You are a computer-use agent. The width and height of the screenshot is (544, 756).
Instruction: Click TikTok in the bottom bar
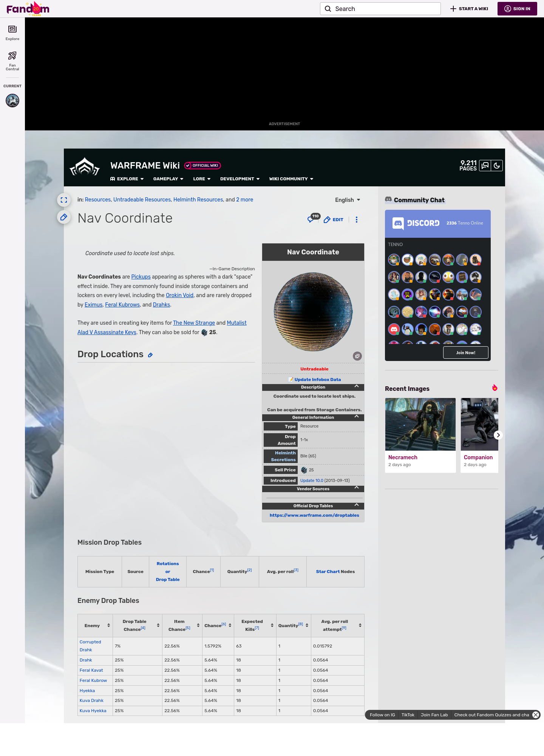coord(408,715)
